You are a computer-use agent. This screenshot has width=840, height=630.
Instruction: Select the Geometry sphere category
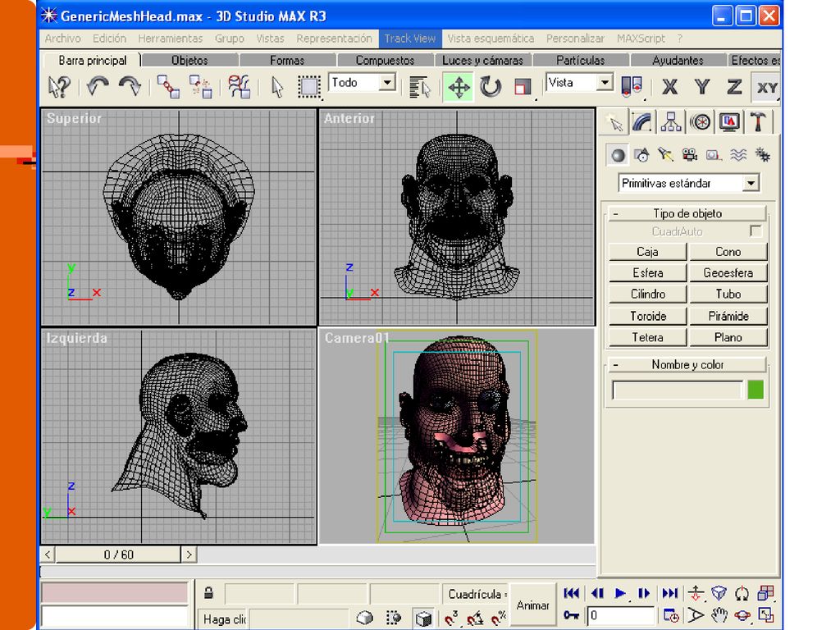[x=618, y=155]
